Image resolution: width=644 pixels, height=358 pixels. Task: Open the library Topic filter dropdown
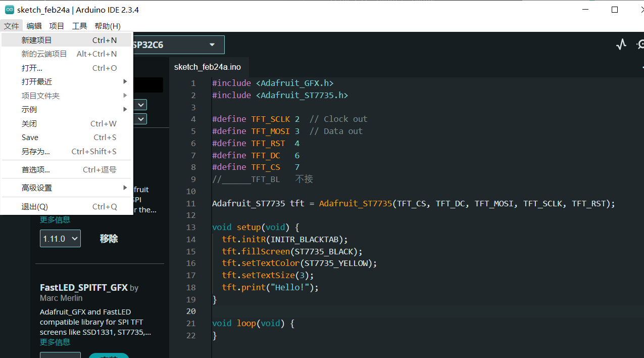click(x=140, y=119)
